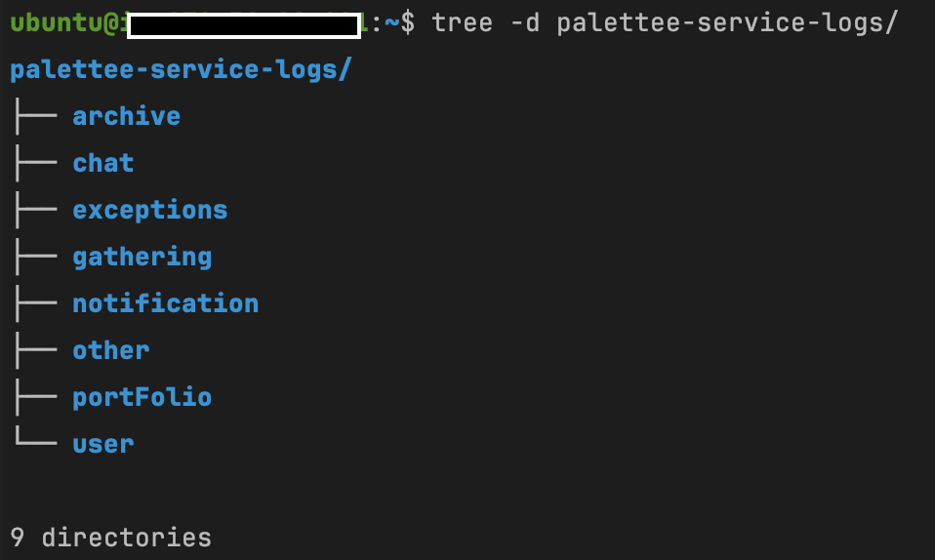
Task: Click the exceptions directory entry
Action: [x=149, y=211]
